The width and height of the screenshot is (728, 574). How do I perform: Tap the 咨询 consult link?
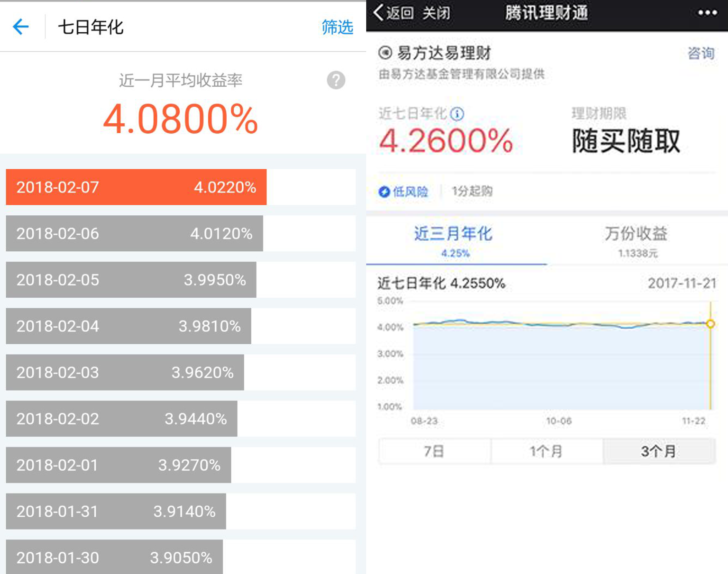click(701, 53)
